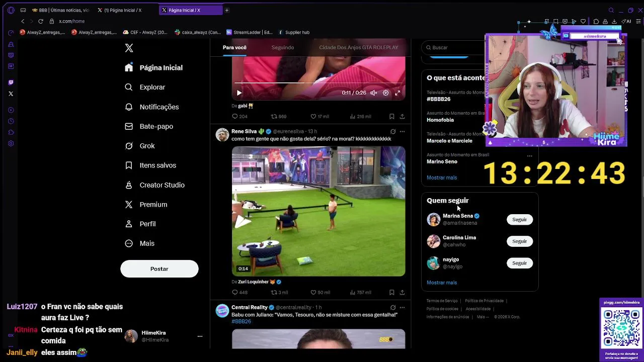Image resolution: width=644 pixels, height=362 pixels.
Task: Switch to the BBB Últimas notícias browser tab
Action: (60, 10)
